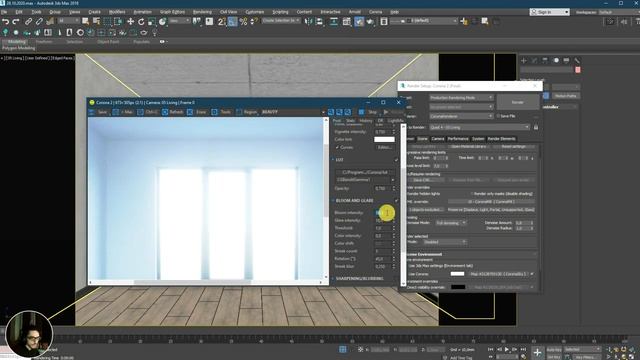
Task: Click the rectangular selection region icon
Action: (107, 21)
